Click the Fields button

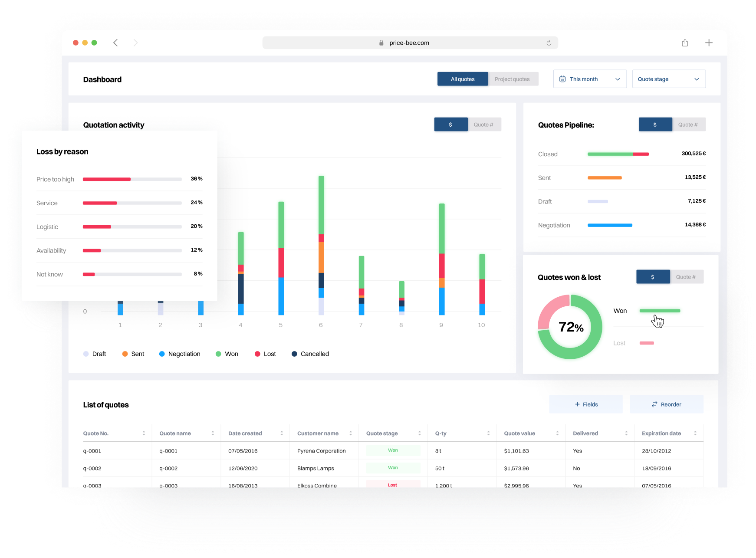(586, 404)
